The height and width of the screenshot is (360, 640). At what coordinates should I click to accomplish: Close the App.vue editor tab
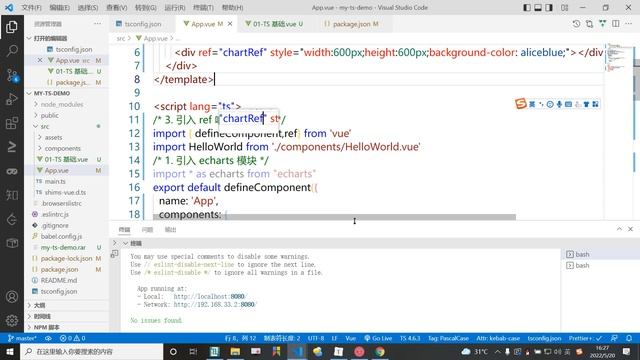[x=230, y=24]
